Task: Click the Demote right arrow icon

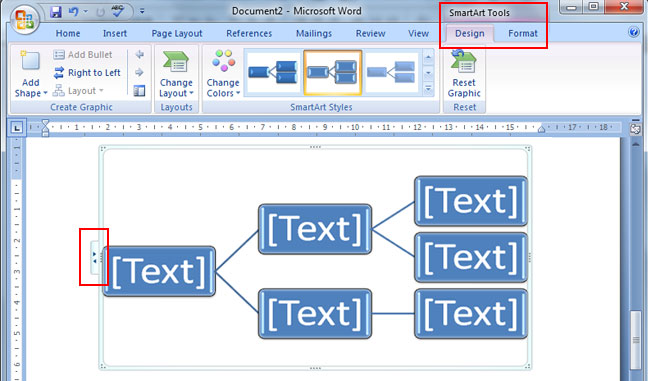Action: (x=140, y=72)
